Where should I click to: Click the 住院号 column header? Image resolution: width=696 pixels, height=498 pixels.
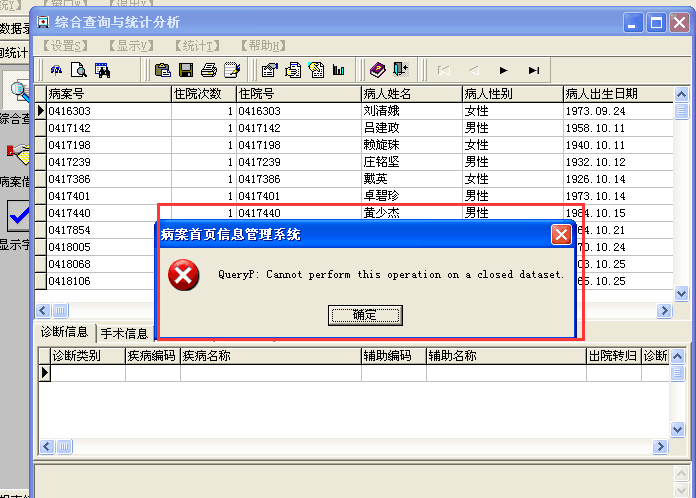click(299, 94)
